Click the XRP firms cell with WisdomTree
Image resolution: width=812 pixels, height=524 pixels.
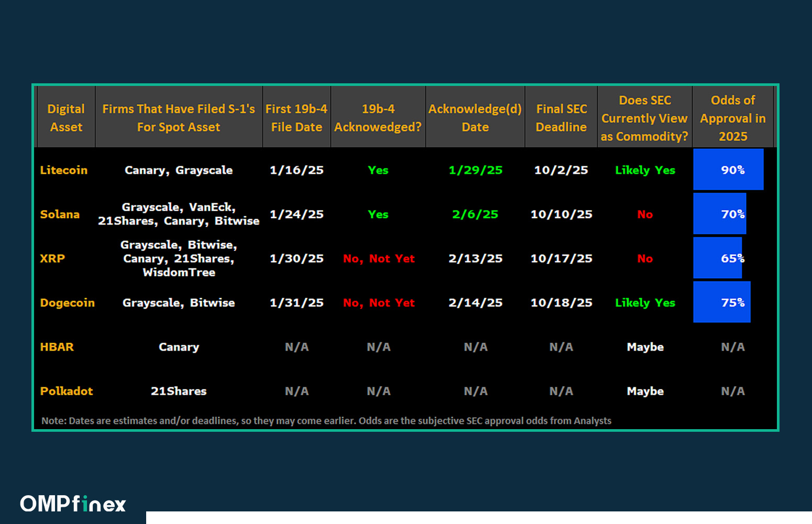pos(179,258)
